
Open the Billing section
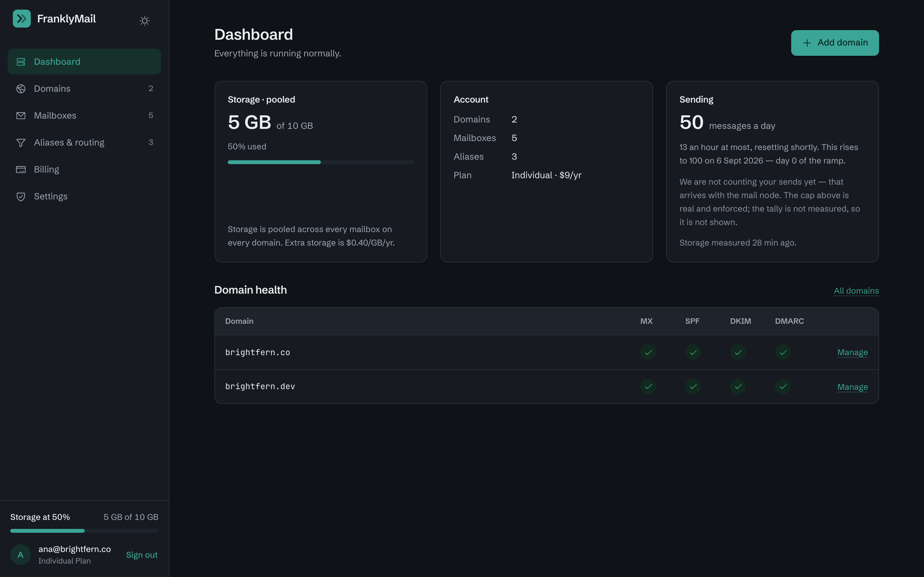click(84, 170)
